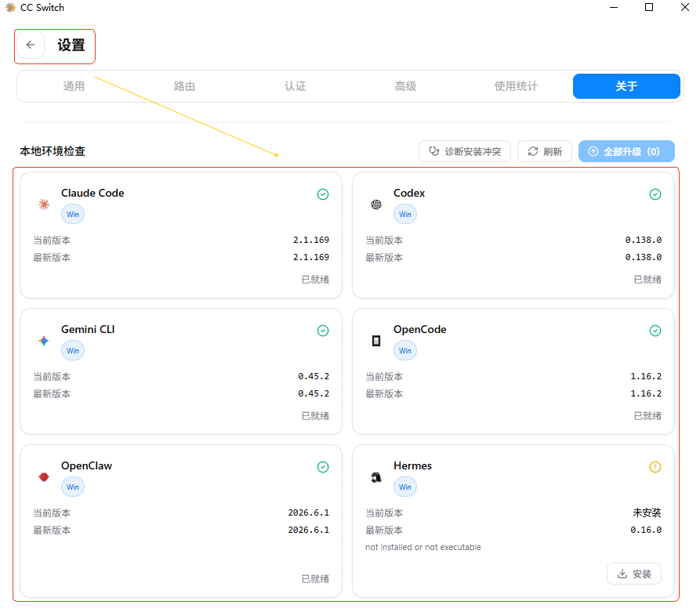Click the Win badge under Claude Code
700x612 pixels.
pos(73,214)
